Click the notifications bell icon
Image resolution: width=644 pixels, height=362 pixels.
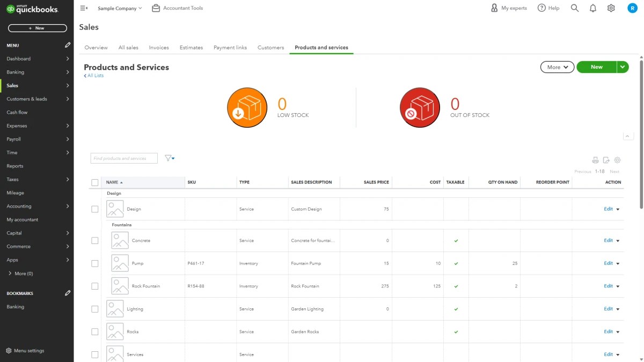pos(593,8)
